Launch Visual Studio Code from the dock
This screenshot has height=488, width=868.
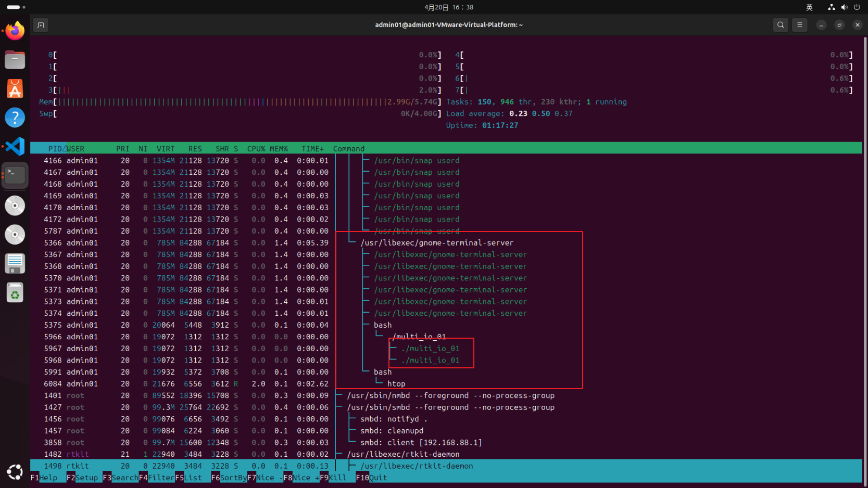click(x=15, y=146)
